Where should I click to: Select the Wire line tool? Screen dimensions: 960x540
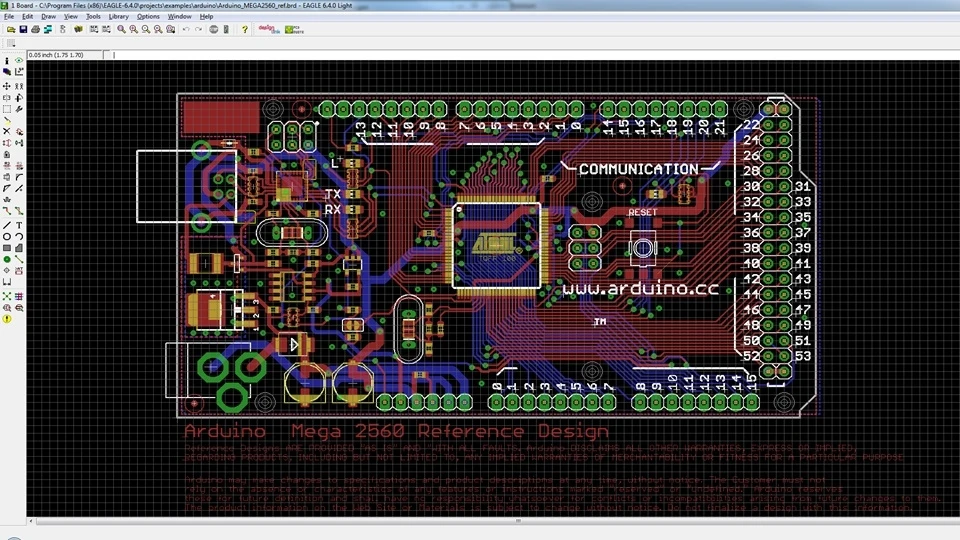(7, 225)
